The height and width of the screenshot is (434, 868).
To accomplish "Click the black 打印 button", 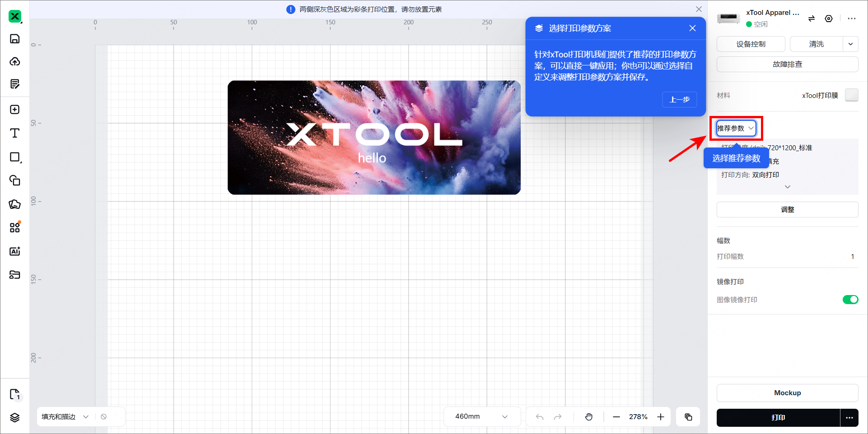I will pos(778,418).
